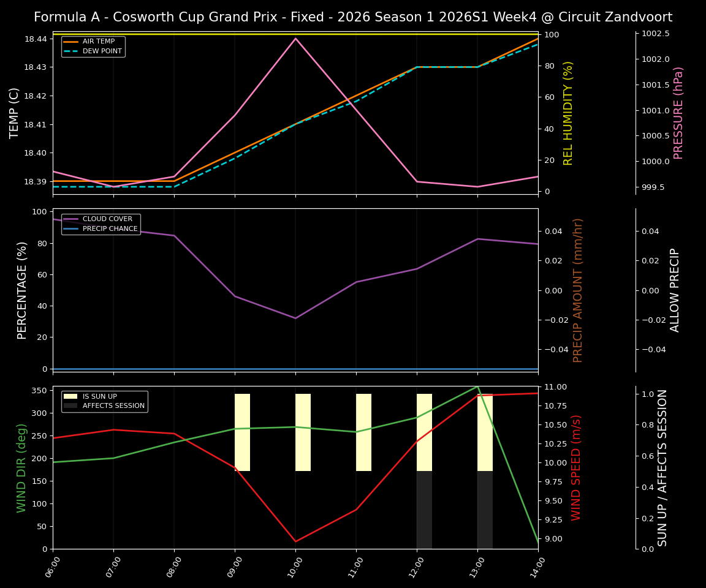Click the REL HUMIDITY axis label
The width and height of the screenshot is (706, 588).
pos(567,111)
